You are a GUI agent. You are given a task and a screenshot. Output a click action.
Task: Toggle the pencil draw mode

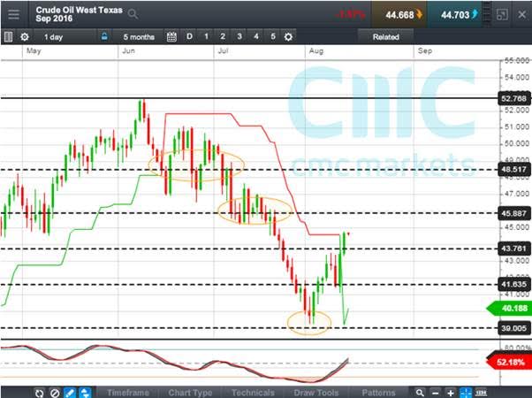pos(70,393)
